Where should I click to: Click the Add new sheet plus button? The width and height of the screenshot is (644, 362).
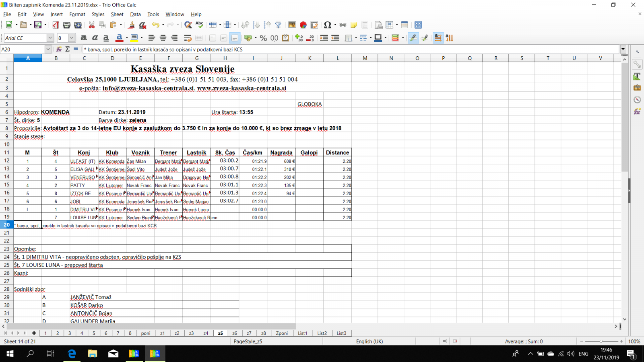34,333
